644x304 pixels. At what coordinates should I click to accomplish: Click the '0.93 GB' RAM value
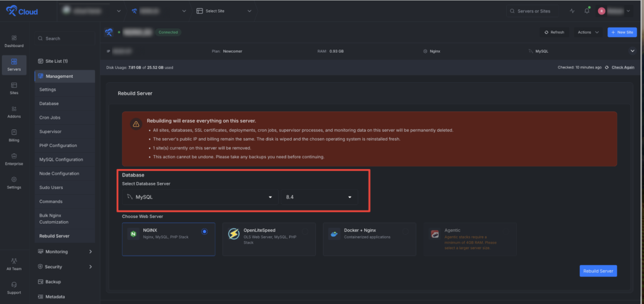click(337, 52)
